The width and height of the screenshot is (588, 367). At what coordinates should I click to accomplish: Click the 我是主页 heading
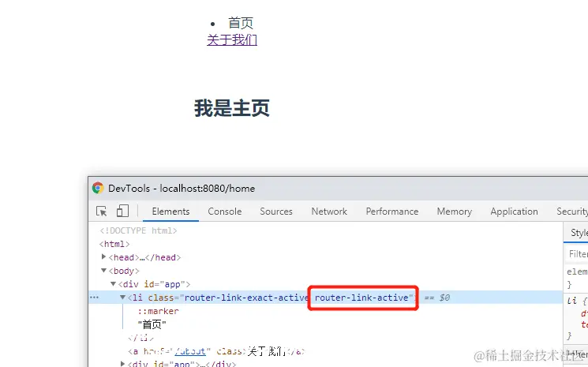click(232, 108)
